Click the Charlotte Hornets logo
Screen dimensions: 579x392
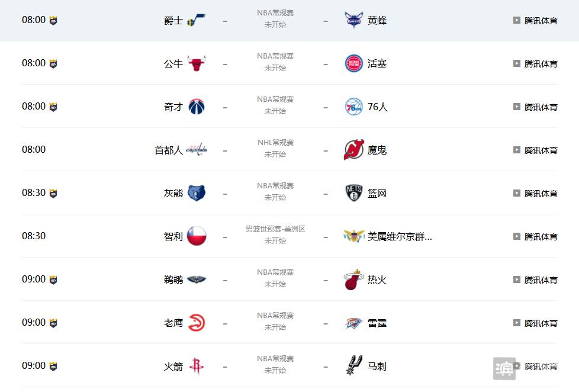tap(354, 20)
